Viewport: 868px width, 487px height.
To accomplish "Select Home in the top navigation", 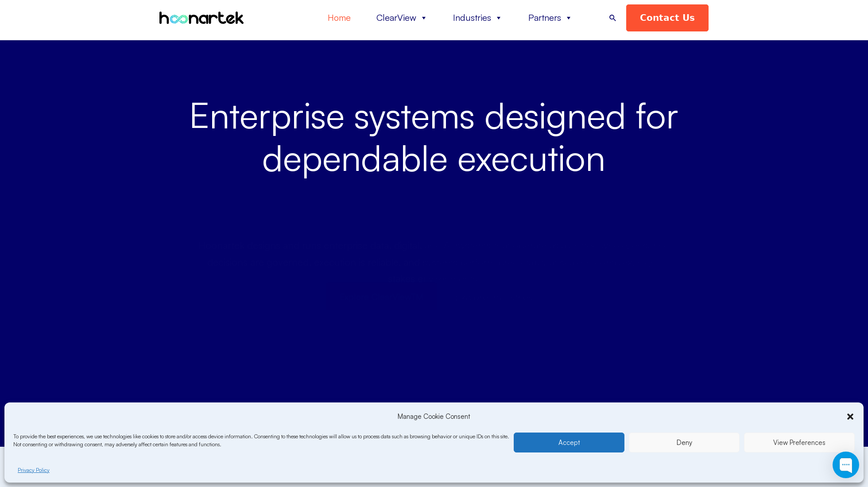I will pos(339,18).
